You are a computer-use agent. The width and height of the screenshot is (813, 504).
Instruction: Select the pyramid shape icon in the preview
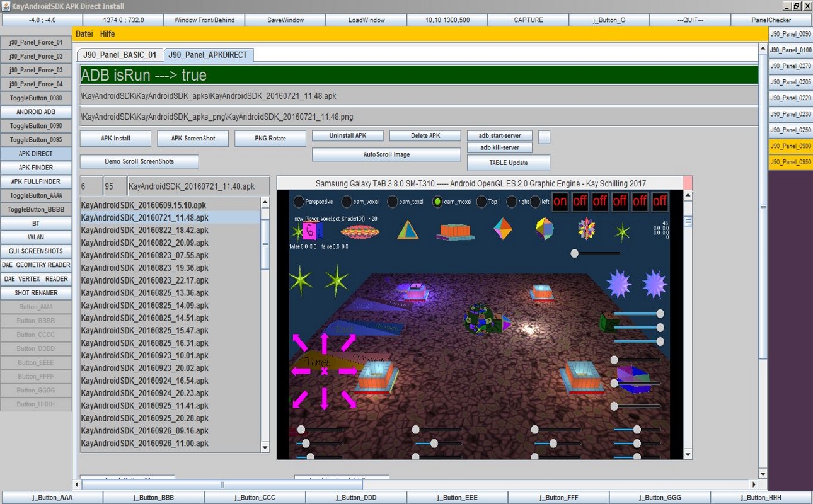pos(408,230)
